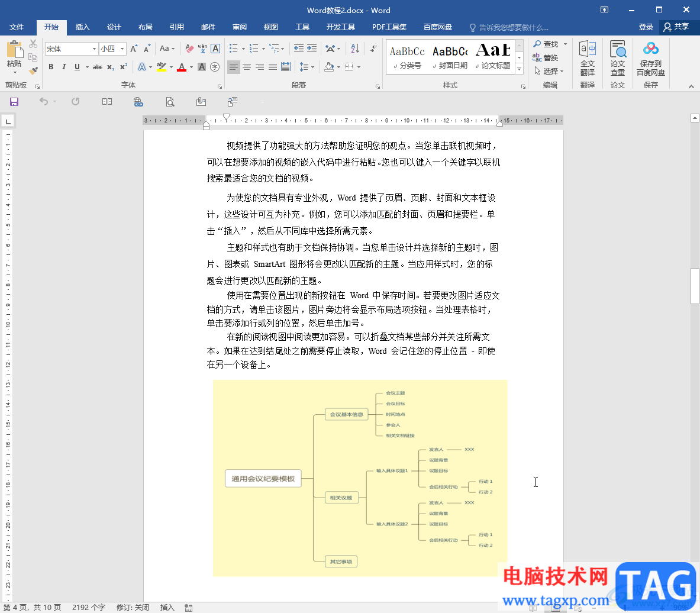Viewport: 700px width, 613px height.
Task: Apply the 封面日期 style
Action: [450, 56]
